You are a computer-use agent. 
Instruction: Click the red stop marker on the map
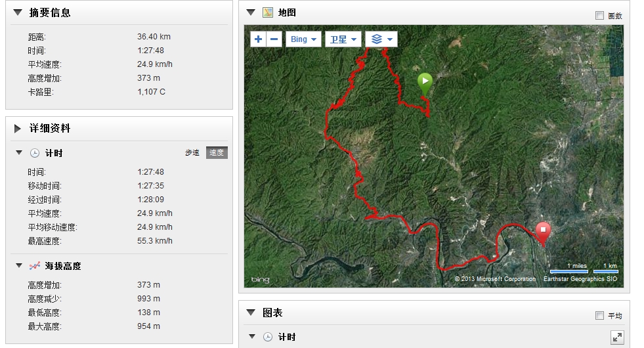(x=543, y=231)
